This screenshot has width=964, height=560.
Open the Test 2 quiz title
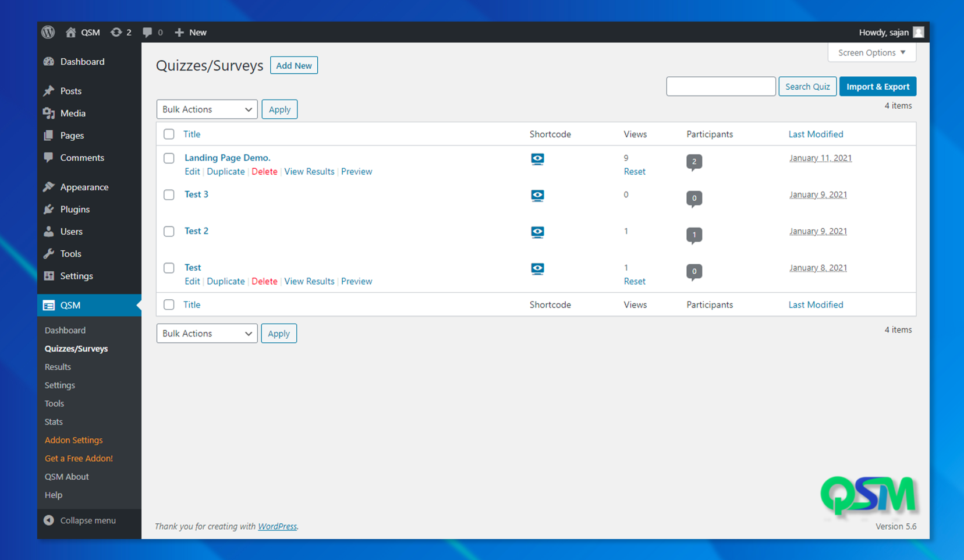[196, 231]
